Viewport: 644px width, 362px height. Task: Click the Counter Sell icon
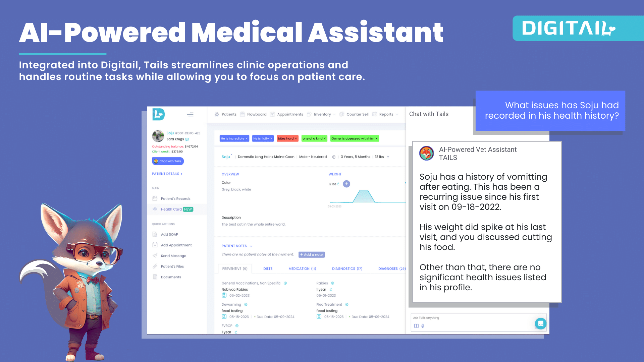(341, 115)
